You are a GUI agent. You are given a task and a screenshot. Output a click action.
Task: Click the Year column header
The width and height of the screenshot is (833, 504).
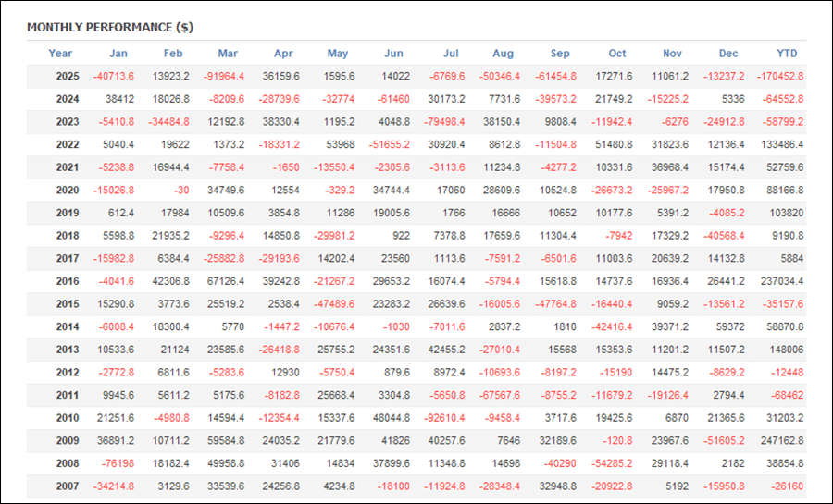60,54
